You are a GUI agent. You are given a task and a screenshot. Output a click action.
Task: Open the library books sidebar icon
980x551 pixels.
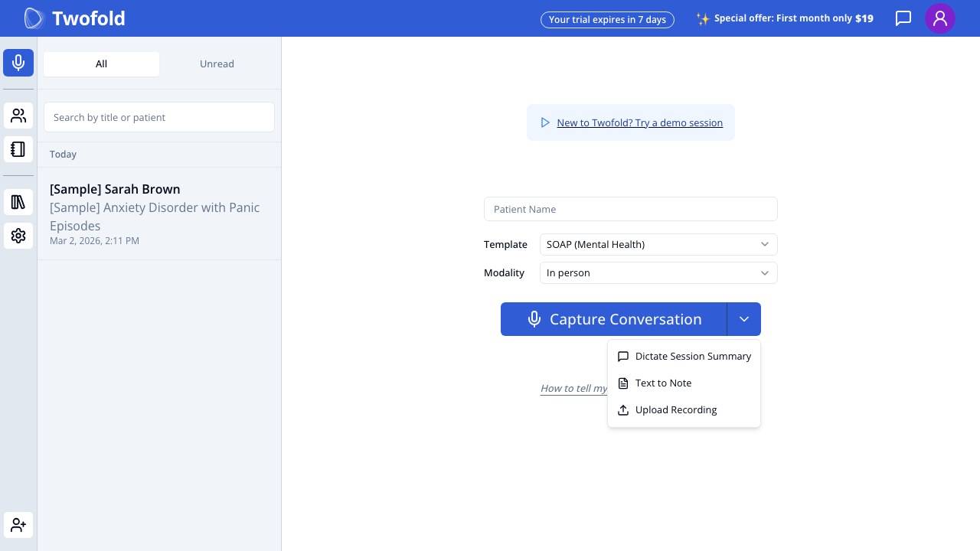[18, 203]
